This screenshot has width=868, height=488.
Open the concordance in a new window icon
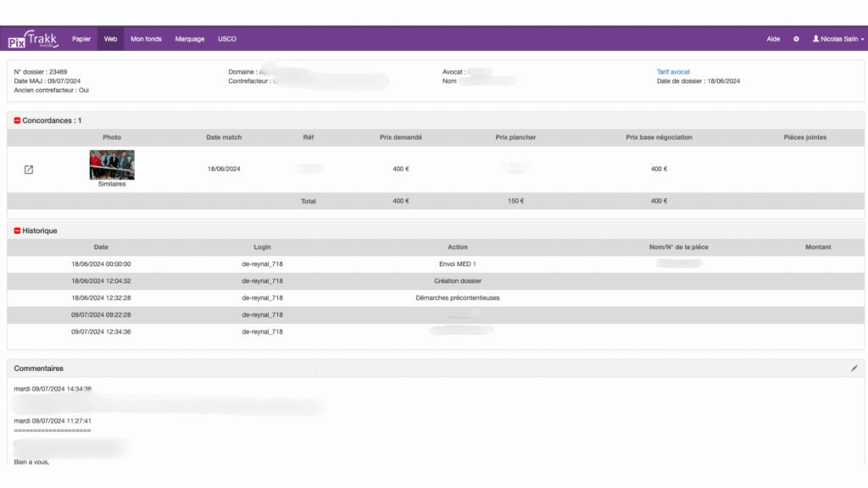tap(29, 169)
